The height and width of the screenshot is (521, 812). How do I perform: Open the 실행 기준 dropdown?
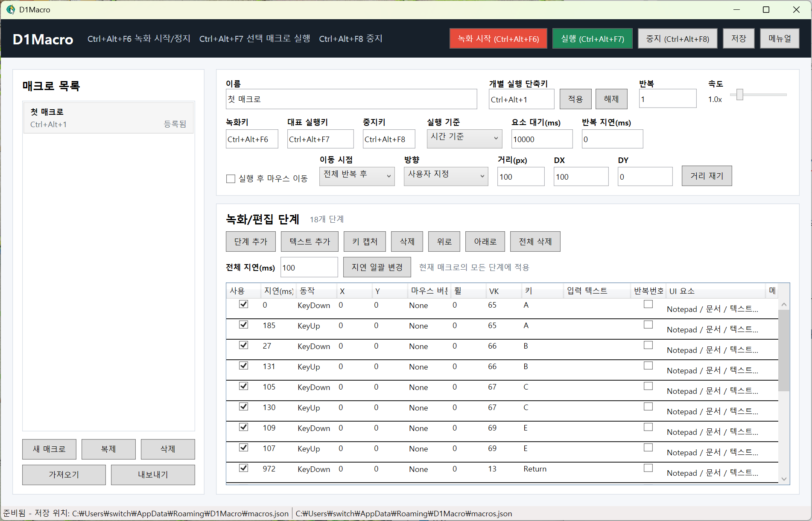point(464,138)
